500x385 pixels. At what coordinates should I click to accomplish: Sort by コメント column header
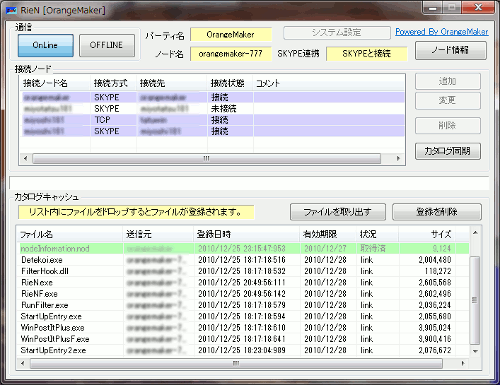pyautogui.click(x=328, y=83)
